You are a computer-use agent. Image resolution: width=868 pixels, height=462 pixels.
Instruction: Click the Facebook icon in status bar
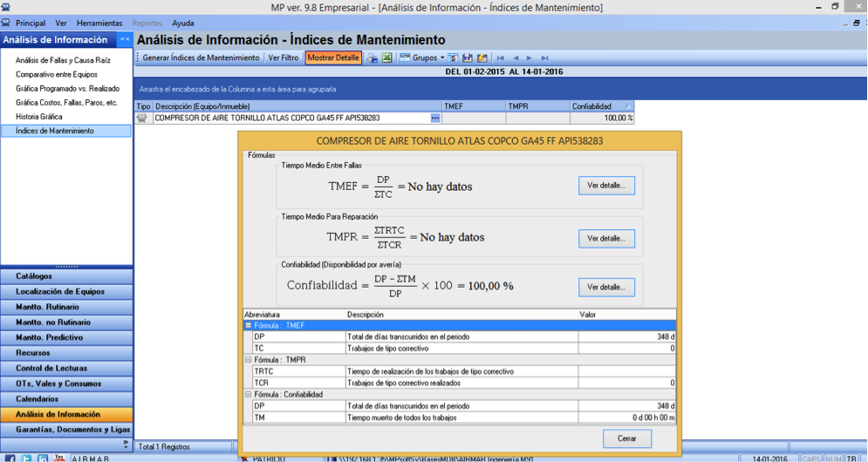coord(10,459)
